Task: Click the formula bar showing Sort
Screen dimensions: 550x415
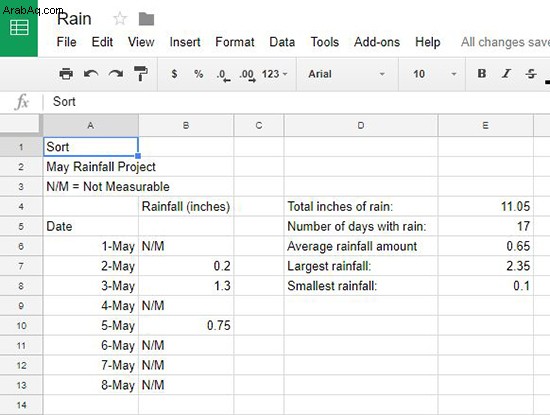Action: (x=296, y=102)
